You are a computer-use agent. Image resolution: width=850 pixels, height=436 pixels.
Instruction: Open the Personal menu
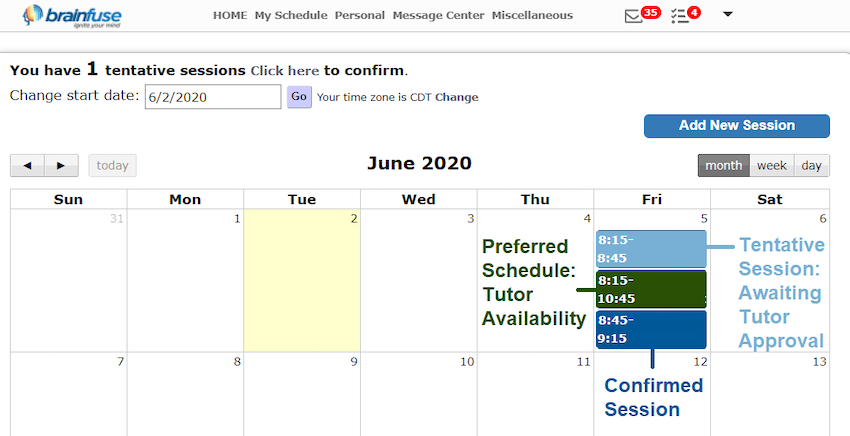pos(360,16)
